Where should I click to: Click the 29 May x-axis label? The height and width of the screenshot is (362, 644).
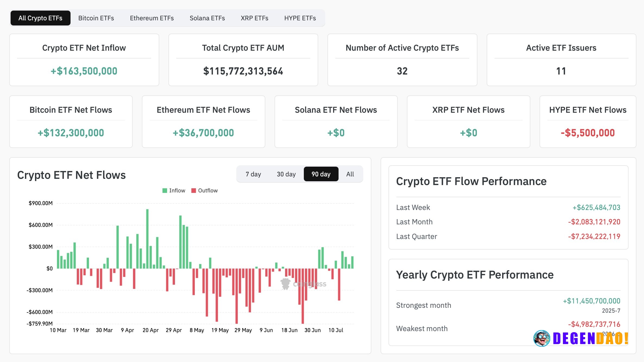(x=243, y=330)
